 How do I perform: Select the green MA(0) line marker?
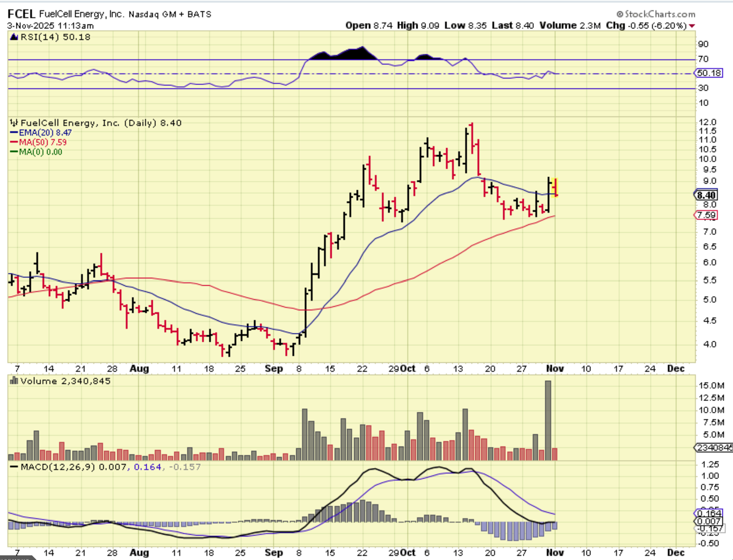point(14,152)
